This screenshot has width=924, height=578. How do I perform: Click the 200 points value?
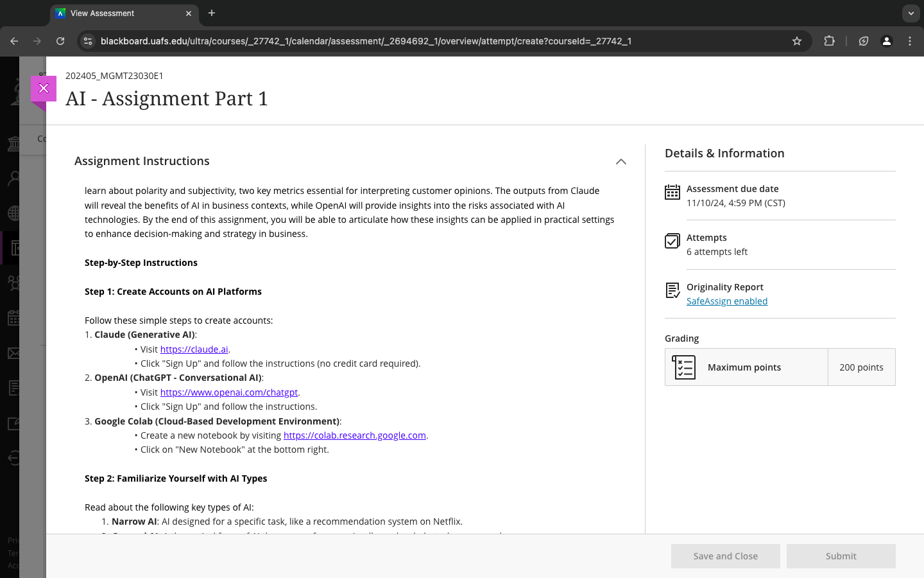pos(861,367)
